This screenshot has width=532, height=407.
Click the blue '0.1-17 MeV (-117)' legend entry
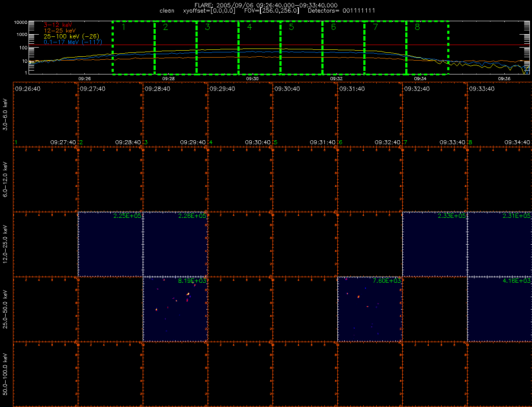tap(73, 42)
